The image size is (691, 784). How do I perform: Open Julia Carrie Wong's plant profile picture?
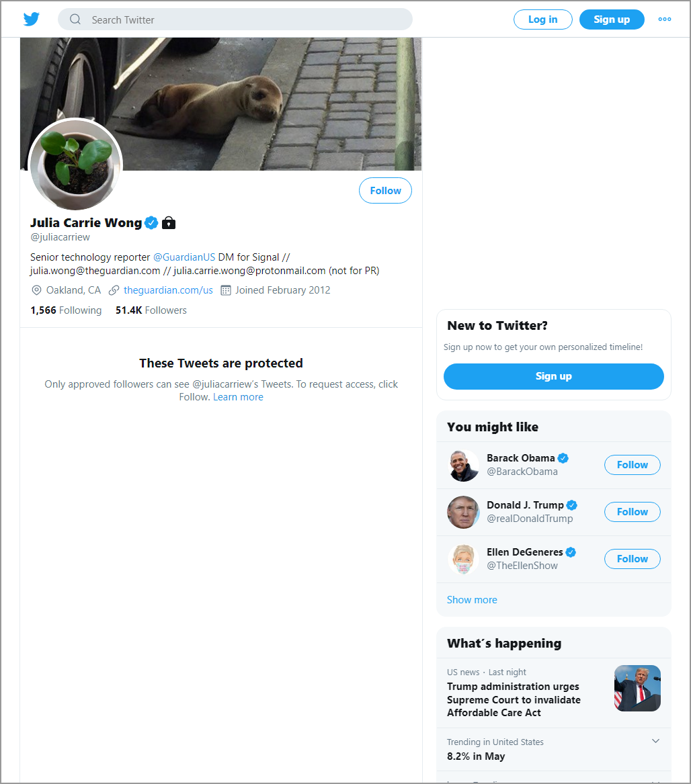pos(75,165)
